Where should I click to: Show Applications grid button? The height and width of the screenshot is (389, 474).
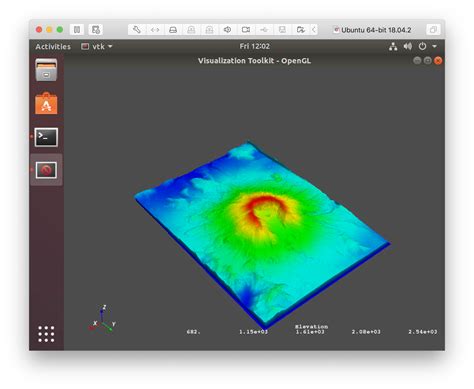pyautogui.click(x=46, y=334)
